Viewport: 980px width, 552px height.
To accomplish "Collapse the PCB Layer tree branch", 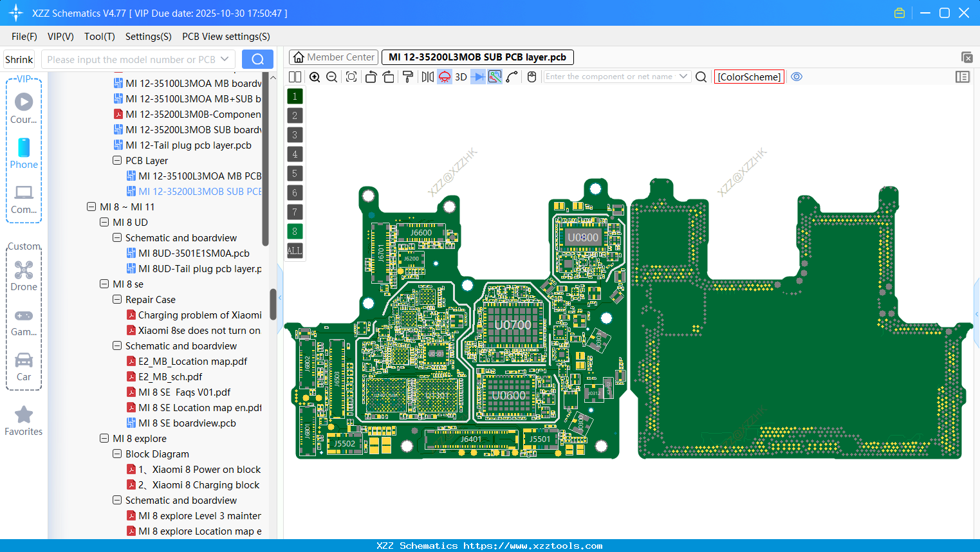I will tap(117, 160).
